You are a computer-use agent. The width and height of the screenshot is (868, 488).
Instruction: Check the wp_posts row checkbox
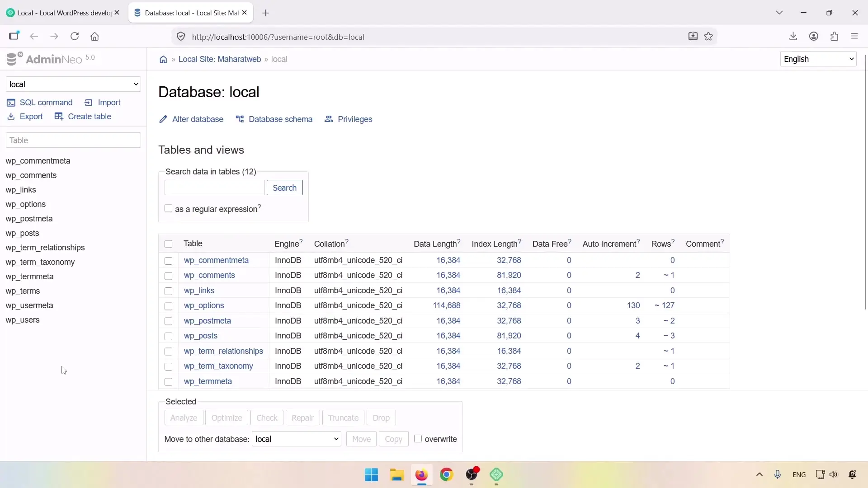(x=169, y=337)
